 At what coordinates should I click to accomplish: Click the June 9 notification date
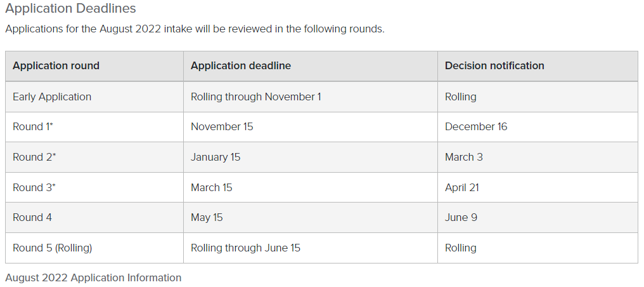pyautogui.click(x=461, y=218)
